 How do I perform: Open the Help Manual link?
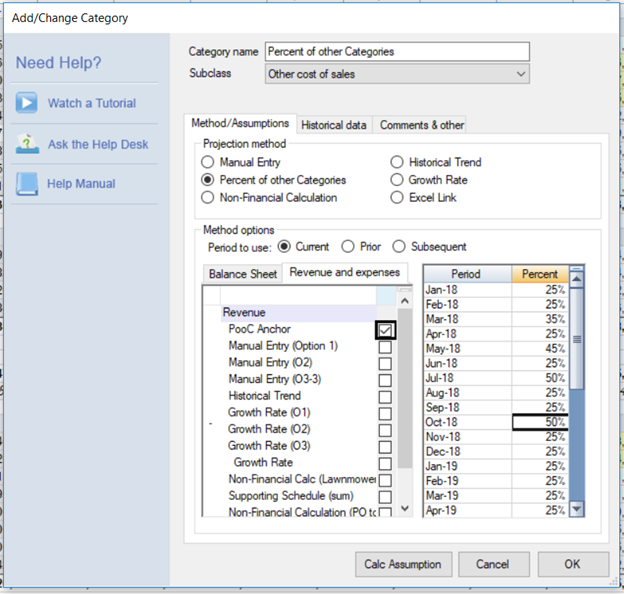pos(81,183)
